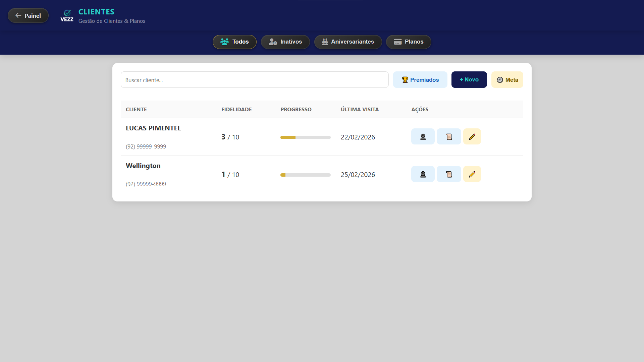Select the Wellington client name
This screenshot has height=362, width=644.
143,166
